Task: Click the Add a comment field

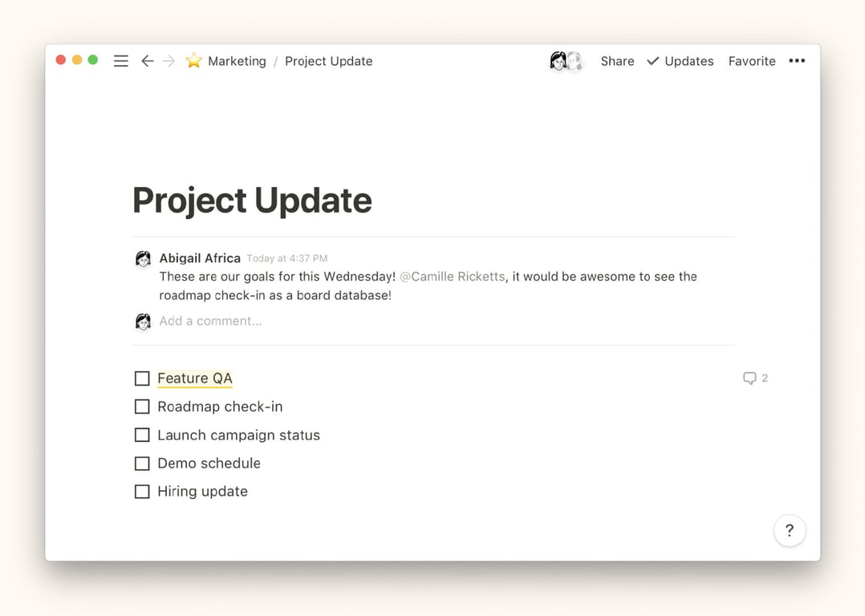Action: [210, 321]
